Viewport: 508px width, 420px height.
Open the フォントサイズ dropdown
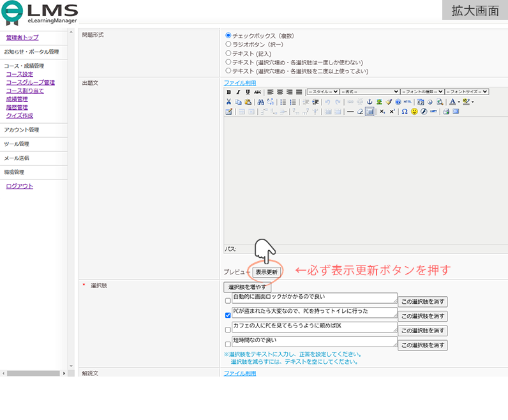tap(467, 92)
